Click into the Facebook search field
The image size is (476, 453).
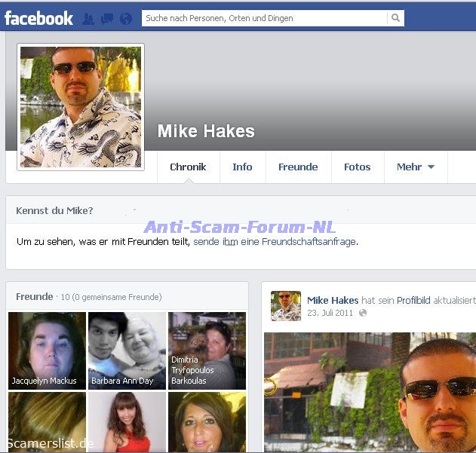(x=264, y=18)
